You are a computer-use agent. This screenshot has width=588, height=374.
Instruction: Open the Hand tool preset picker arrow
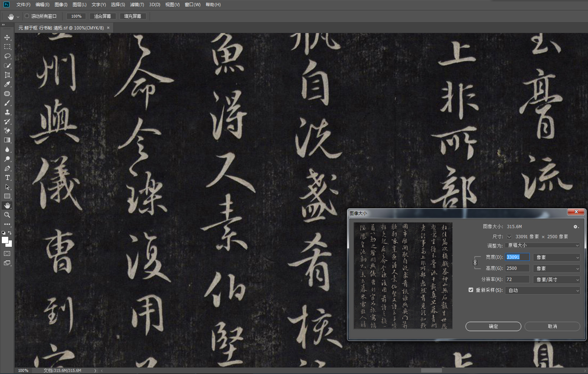pyautogui.click(x=18, y=17)
